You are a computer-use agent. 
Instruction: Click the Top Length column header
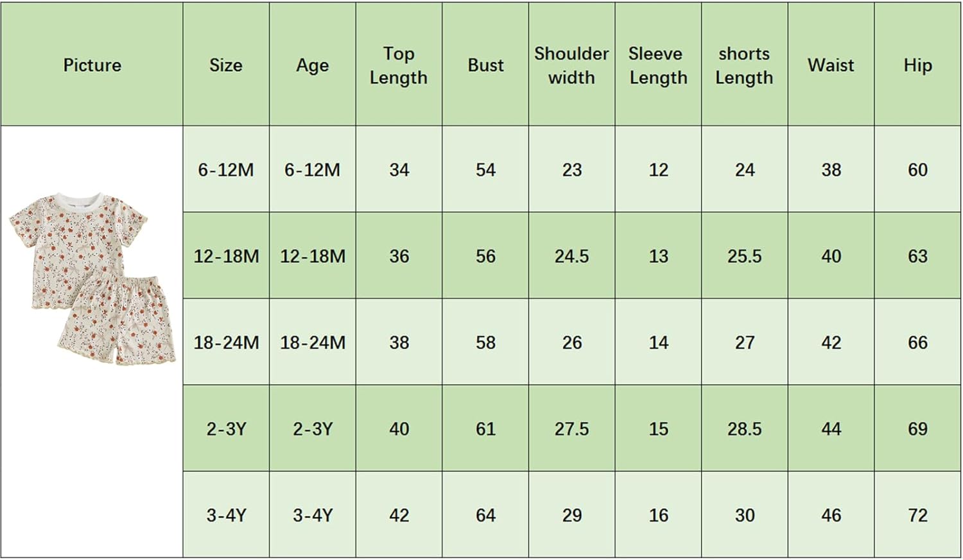coord(399,65)
